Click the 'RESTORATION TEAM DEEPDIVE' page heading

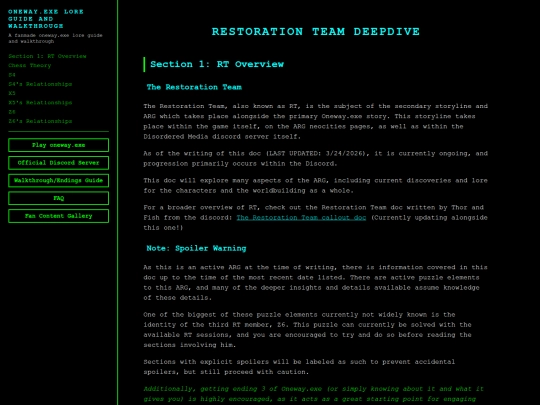tap(315, 31)
